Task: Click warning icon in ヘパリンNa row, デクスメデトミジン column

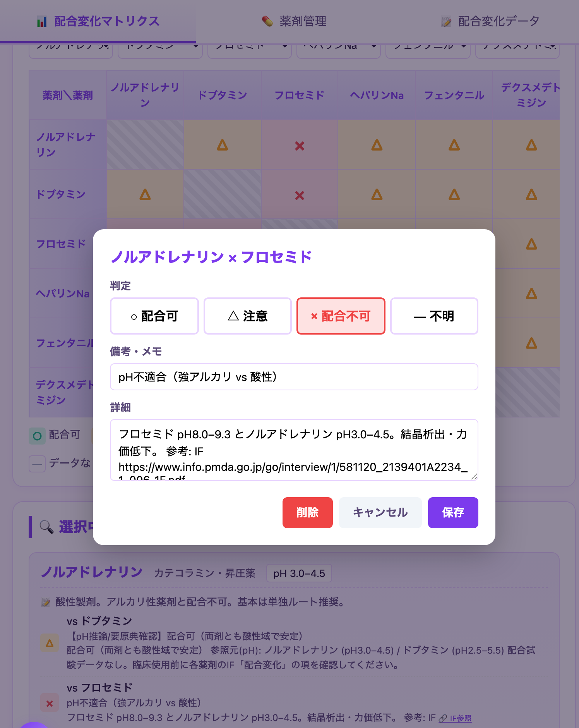Action: (531, 294)
